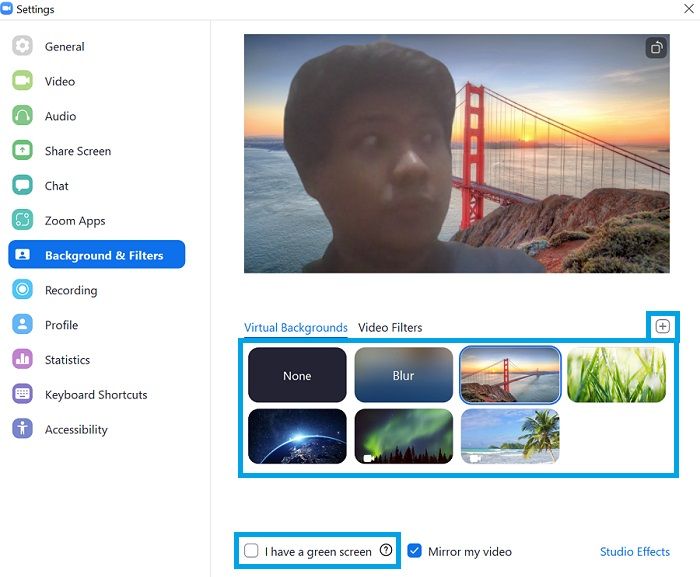Switch to the Video Filters tab
Screen dimensions: 700x577
point(390,328)
